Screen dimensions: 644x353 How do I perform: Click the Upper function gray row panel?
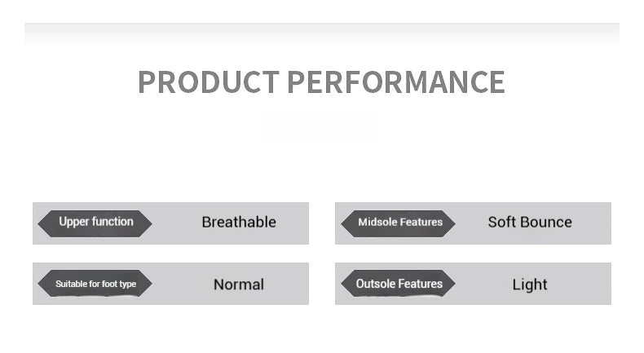[171, 223]
